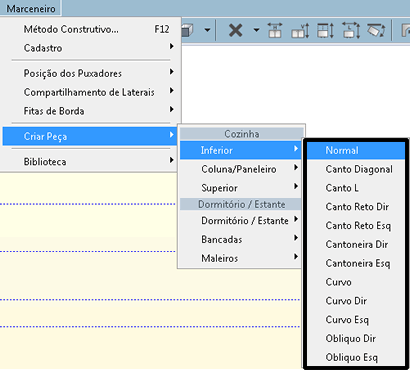Select Normal in the Inferior submenu
Image resolution: width=410 pixels, height=370 pixels.
pos(355,150)
